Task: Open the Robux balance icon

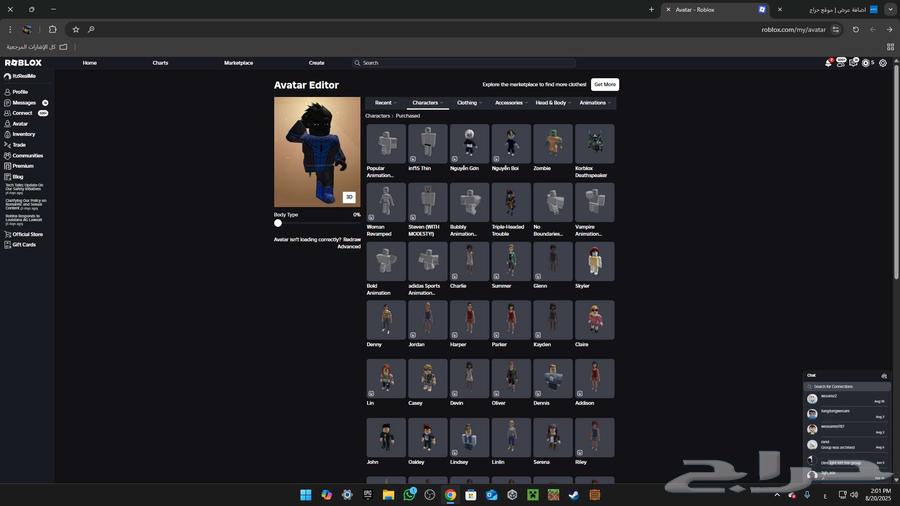Action: pos(866,63)
